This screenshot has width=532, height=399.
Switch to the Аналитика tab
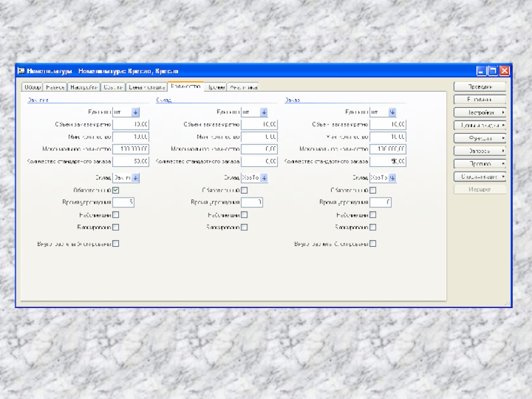pos(243,87)
